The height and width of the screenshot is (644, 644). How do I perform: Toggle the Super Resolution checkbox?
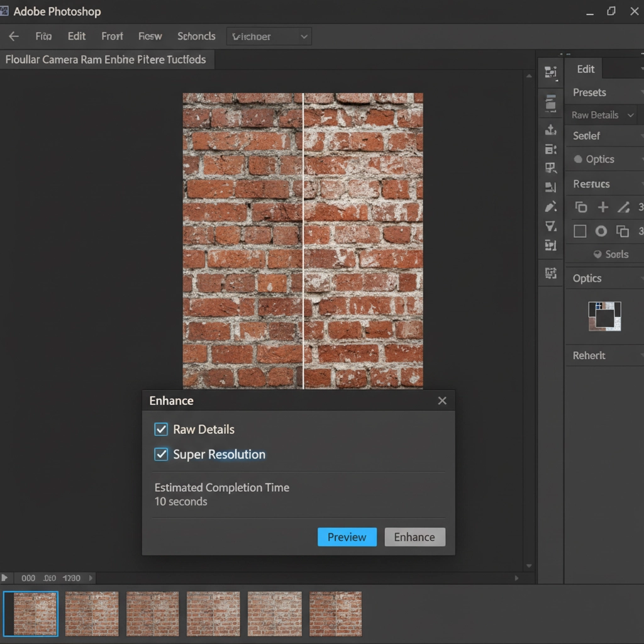[161, 454]
